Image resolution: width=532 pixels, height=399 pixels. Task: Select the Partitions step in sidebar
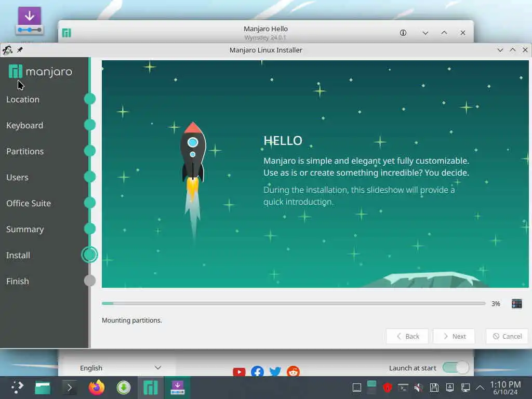25,151
